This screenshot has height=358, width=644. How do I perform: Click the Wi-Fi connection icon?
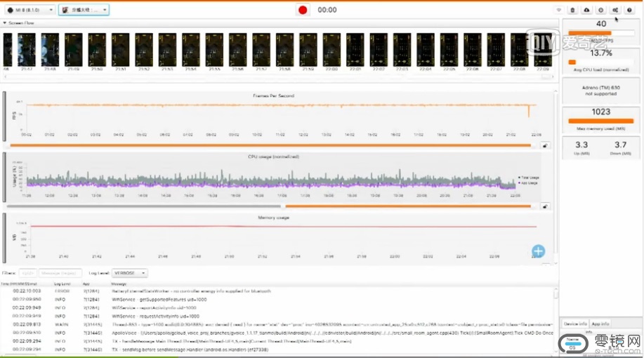click(x=559, y=10)
